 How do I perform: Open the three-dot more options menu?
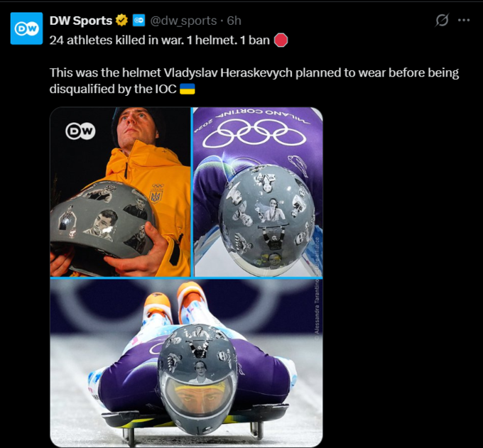[x=464, y=21]
